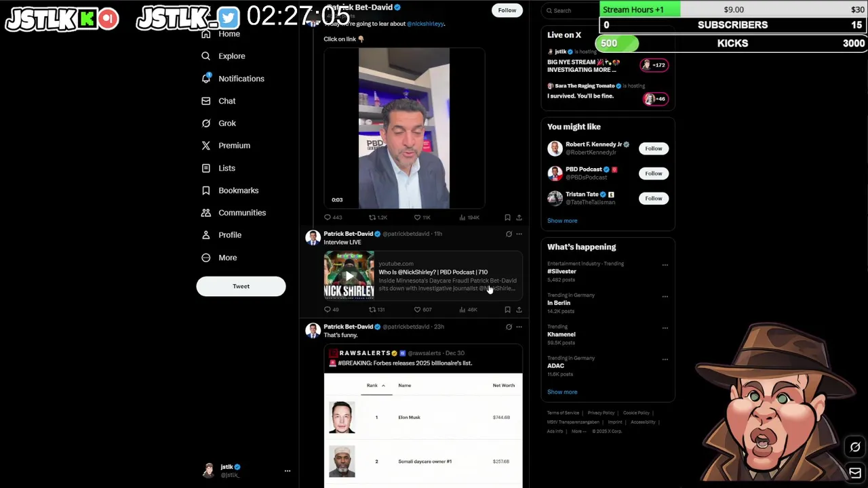The height and width of the screenshot is (488, 868).
Task: Follow PBD Podcast
Action: [x=654, y=174]
